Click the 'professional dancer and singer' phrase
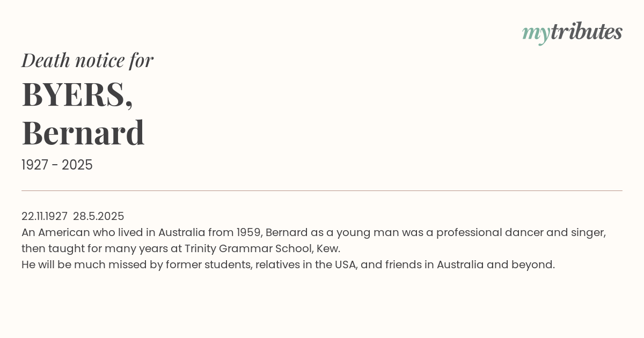The width and height of the screenshot is (644, 338). pos(521,232)
